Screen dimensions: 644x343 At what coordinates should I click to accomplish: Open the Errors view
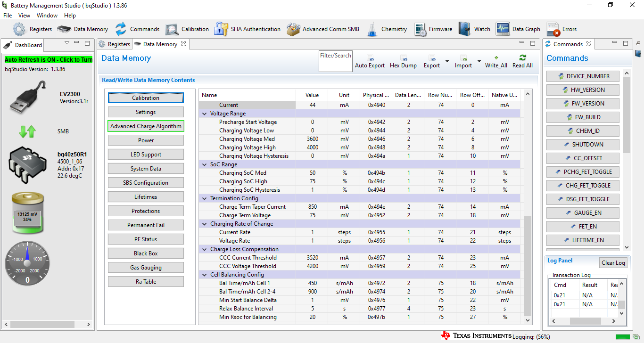(561, 29)
